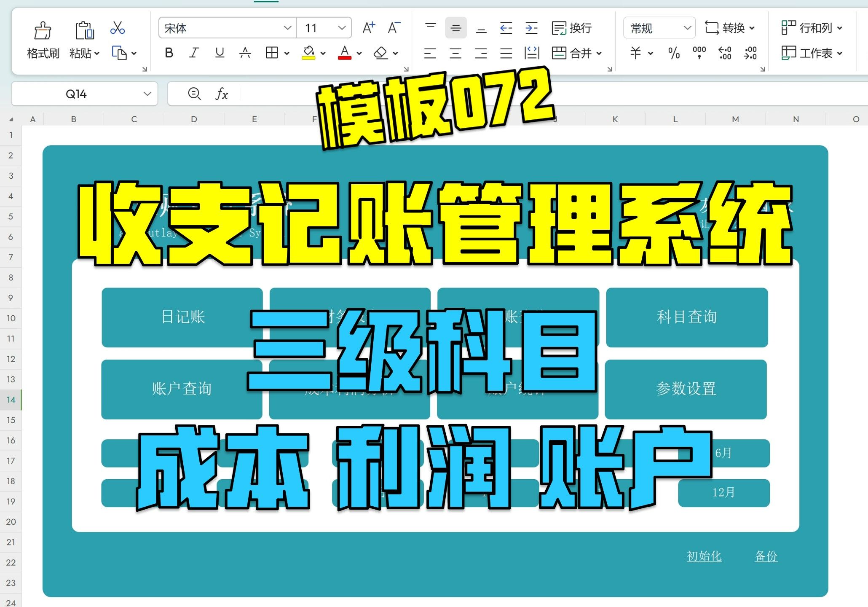Toggle underline formatting
This screenshot has width=868, height=607.
[x=220, y=53]
